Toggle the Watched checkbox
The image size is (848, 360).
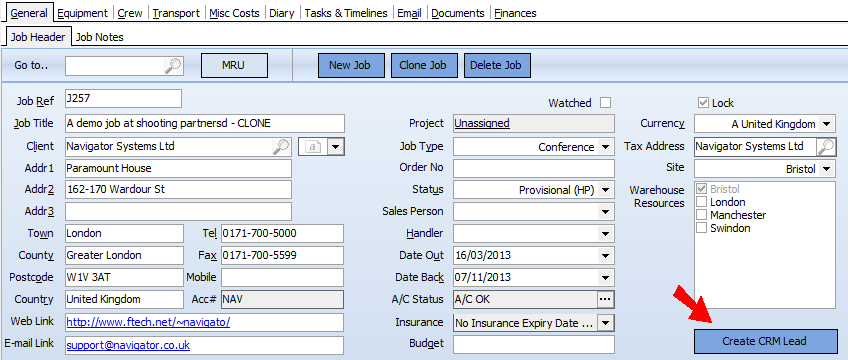pos(606,103)
